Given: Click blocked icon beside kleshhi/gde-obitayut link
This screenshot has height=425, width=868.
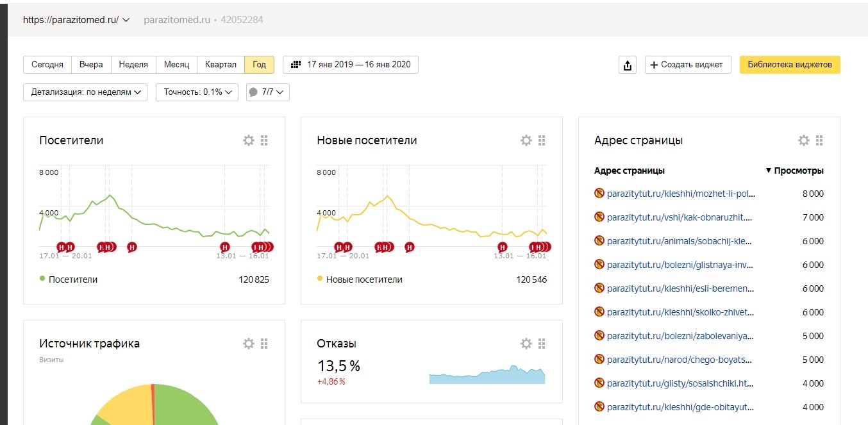Looking at the screenshot, I should click(x=599, y=407).
